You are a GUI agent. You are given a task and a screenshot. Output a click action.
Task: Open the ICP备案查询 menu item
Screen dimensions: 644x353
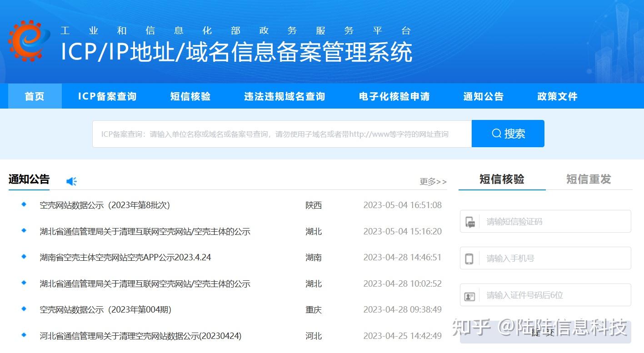[107, 96]
